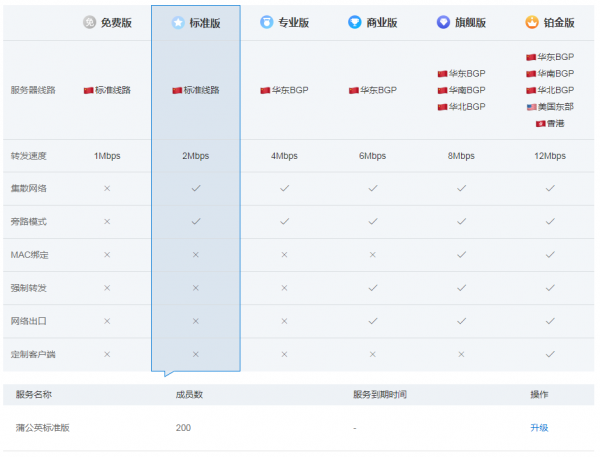This screenshot has height=457, width=600.
Task: Click the crown icon beside 铂金版
Action: (532, 22)
